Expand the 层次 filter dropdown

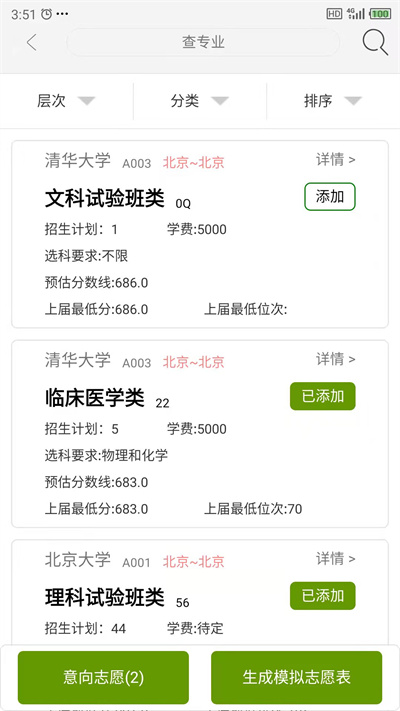[x=66, y=101]
